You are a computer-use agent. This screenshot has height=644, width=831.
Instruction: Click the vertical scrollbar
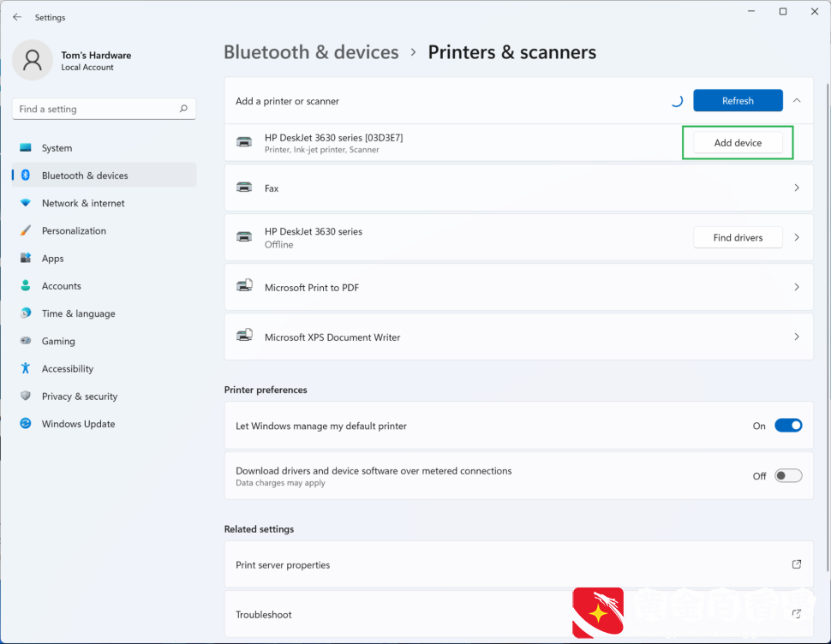tap(828, 325)
